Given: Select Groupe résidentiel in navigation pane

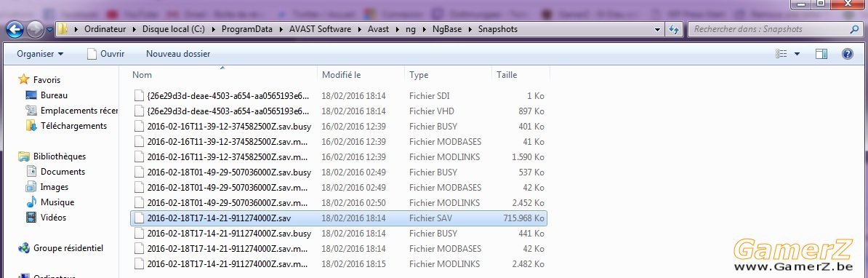Looking at the screenshot, I should tap(68, 248).
